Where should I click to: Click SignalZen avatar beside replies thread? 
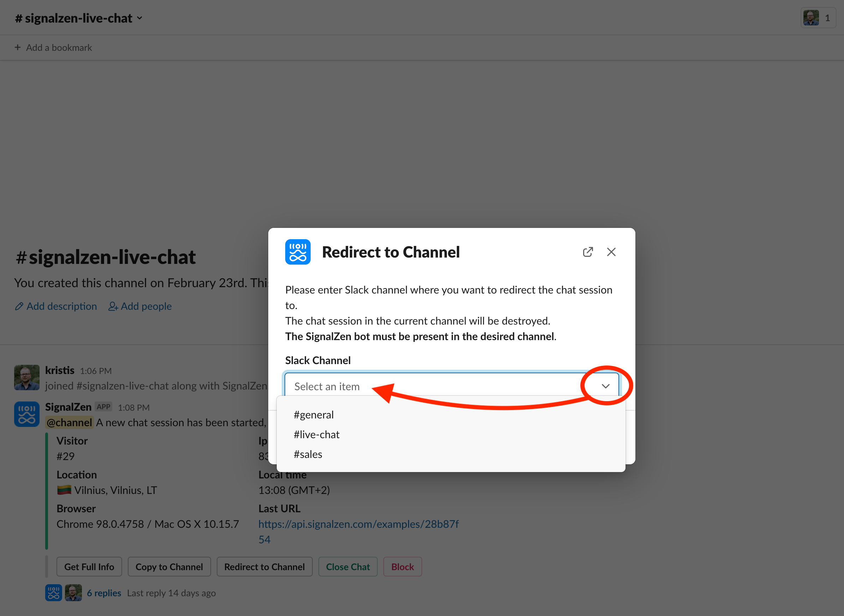coord(53,592)
